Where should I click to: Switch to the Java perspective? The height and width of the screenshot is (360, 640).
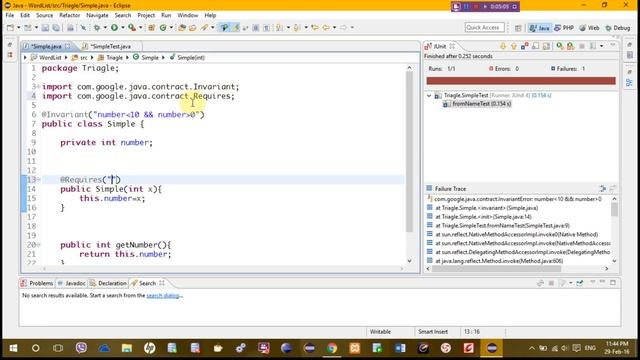coord(539,28)
